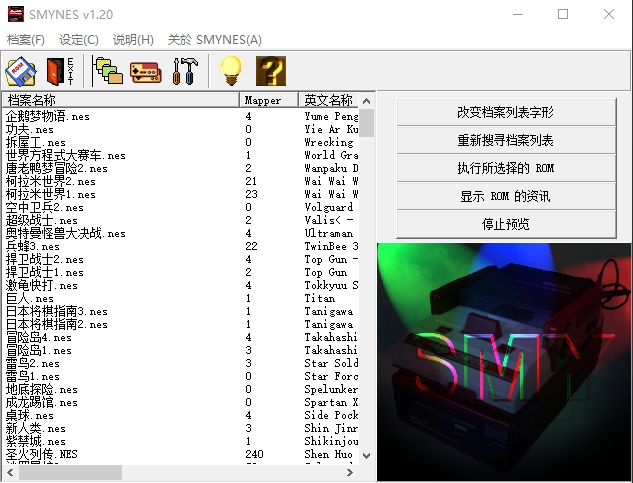Select file 捍卫战士2.nes

tap(44, 259)
